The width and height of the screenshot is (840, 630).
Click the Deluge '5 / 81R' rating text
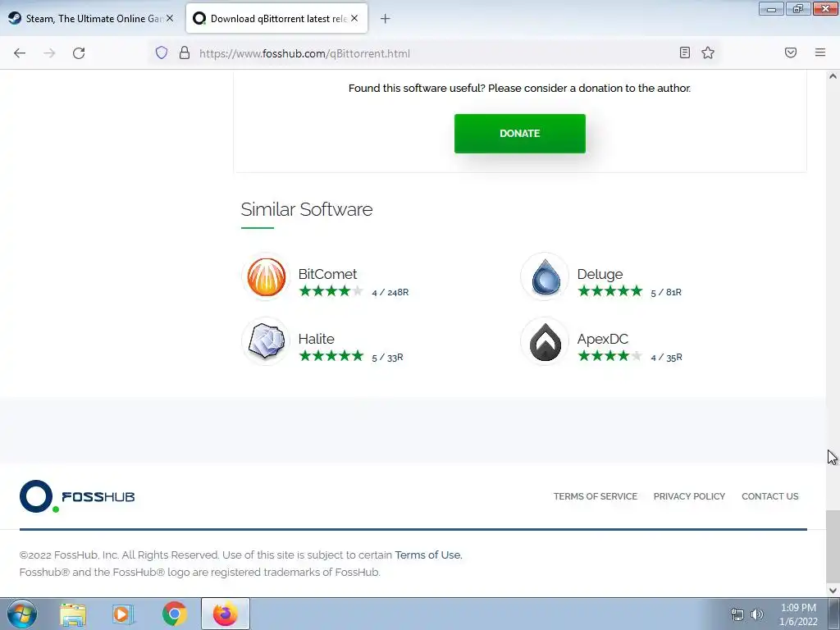[x=666, y=293]
